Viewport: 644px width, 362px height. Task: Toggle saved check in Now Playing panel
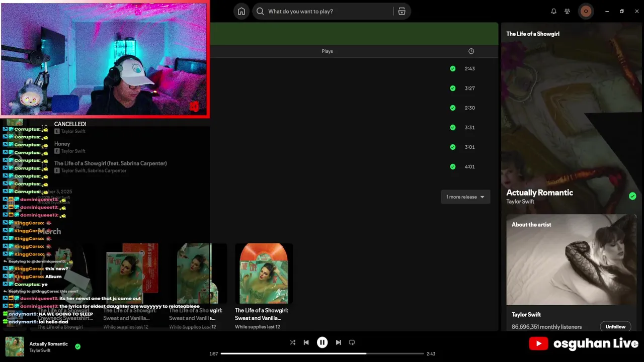pos(632,196)
